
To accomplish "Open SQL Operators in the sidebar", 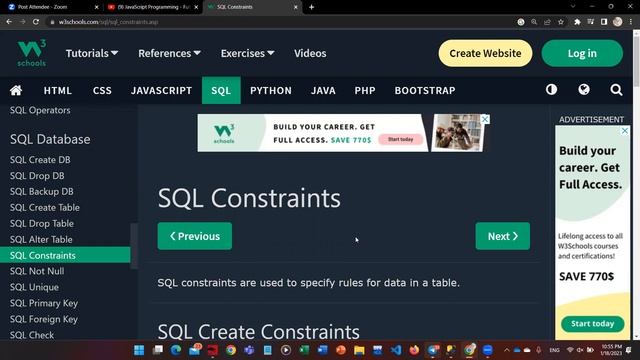I will [40, 110].
